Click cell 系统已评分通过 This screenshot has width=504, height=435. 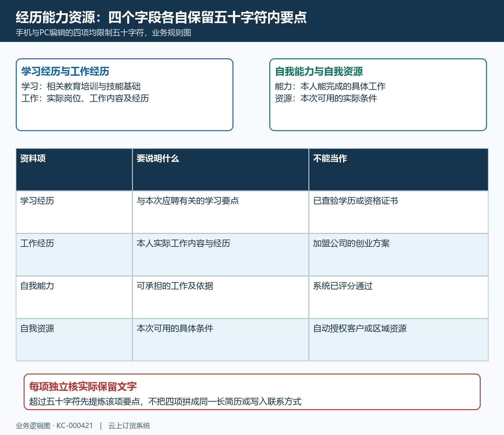(398, 297)
